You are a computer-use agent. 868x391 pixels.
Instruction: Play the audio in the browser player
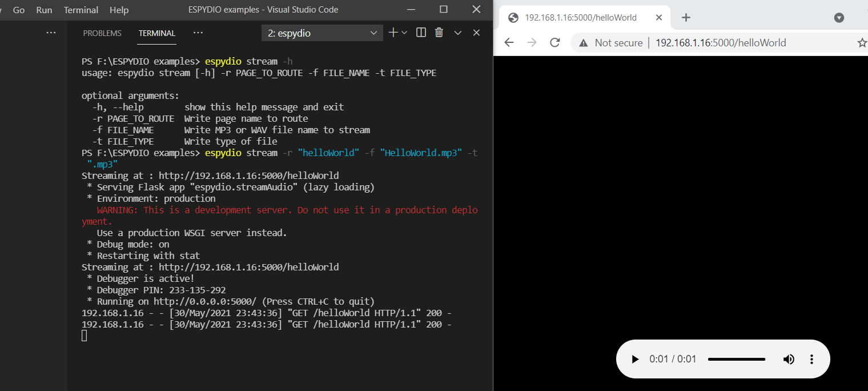(635, 360)
